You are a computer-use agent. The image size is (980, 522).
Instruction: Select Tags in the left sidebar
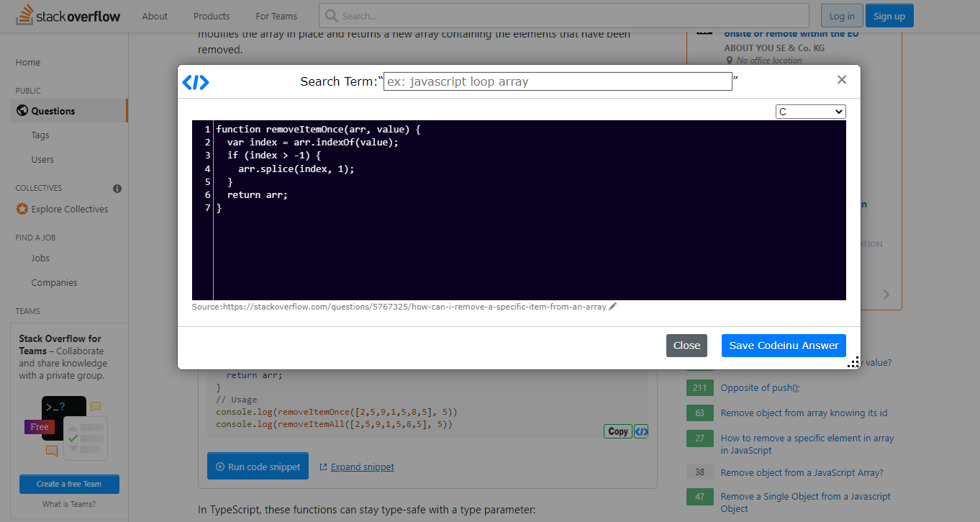[40, 135]
